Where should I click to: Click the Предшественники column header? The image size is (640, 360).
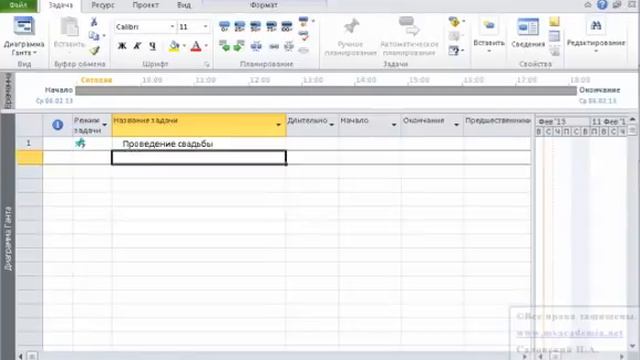point(498,125)
